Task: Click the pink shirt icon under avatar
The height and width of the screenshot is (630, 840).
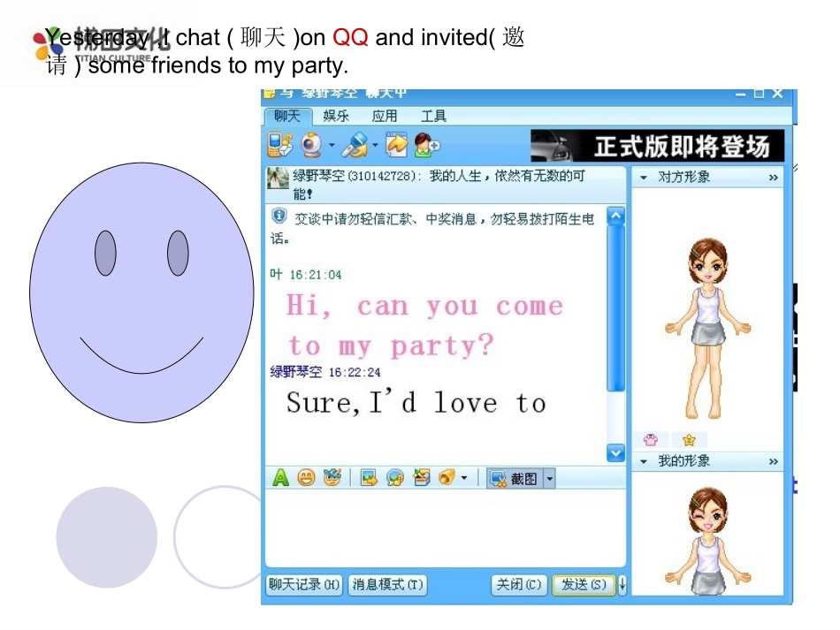Action: click(x=651, y=440)
